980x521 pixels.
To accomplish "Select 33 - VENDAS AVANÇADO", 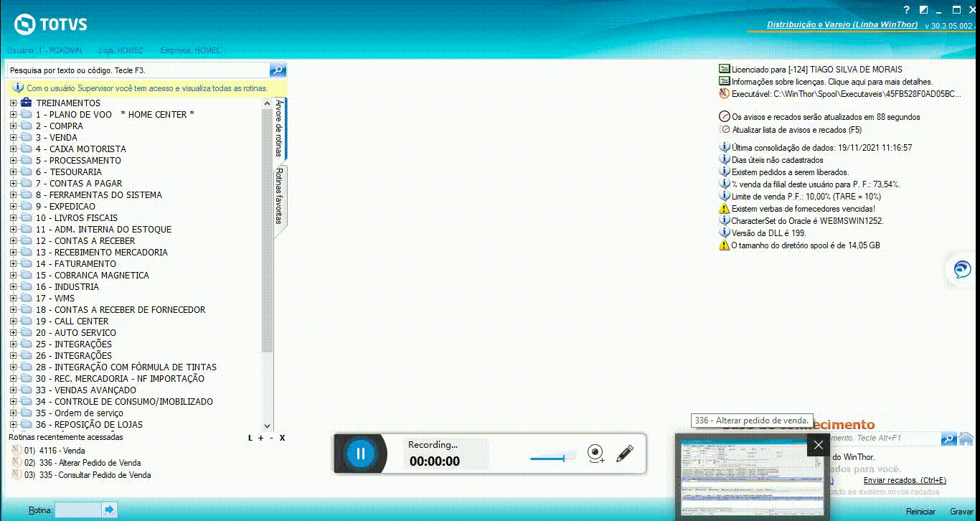I will [x=86, y=390].
